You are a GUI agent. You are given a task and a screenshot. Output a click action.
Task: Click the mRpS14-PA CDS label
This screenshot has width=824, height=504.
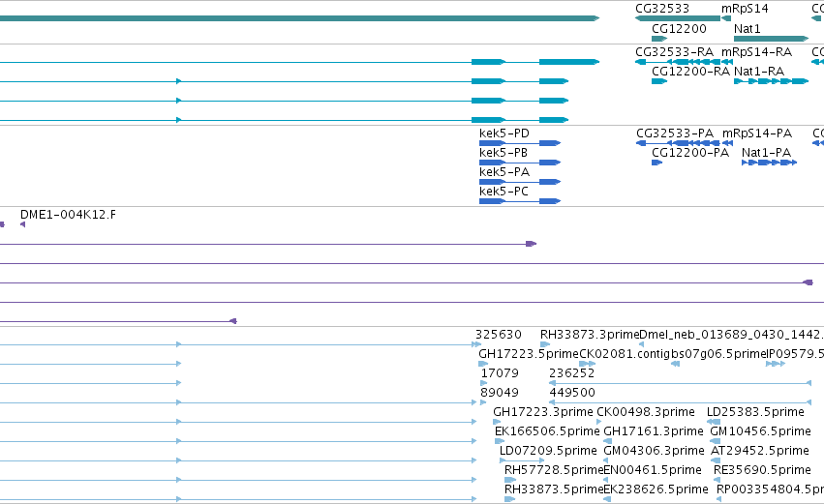(x=757, y=133)
